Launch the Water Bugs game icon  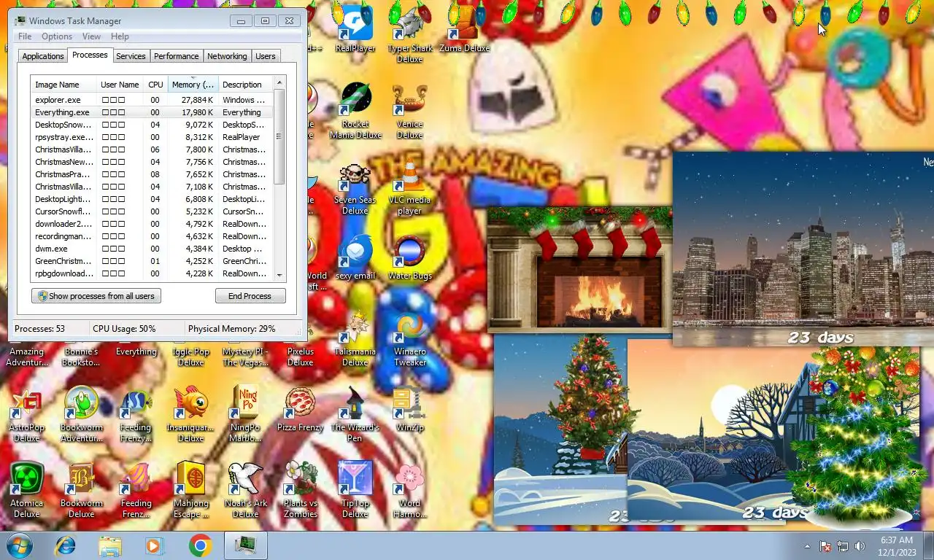point(409,258)
